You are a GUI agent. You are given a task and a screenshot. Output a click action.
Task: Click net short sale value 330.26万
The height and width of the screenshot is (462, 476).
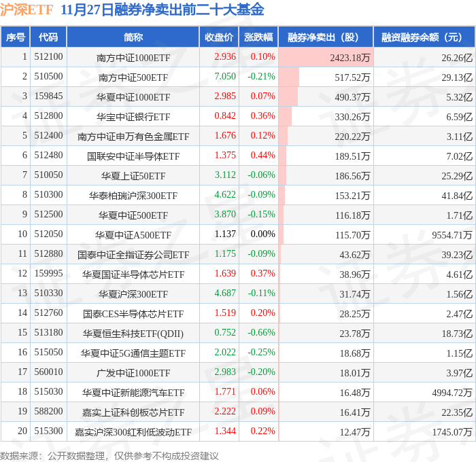pos(352,116)
